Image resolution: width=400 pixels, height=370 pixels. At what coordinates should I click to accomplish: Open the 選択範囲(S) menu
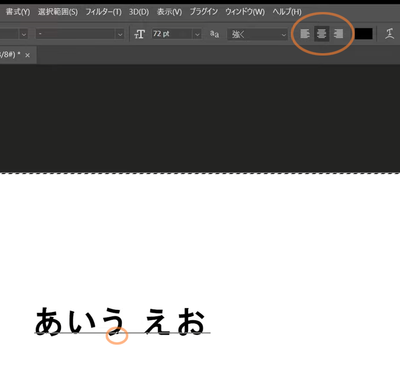click(x=58, y=12)
